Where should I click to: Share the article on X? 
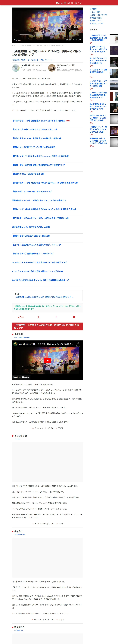[39, 317]
